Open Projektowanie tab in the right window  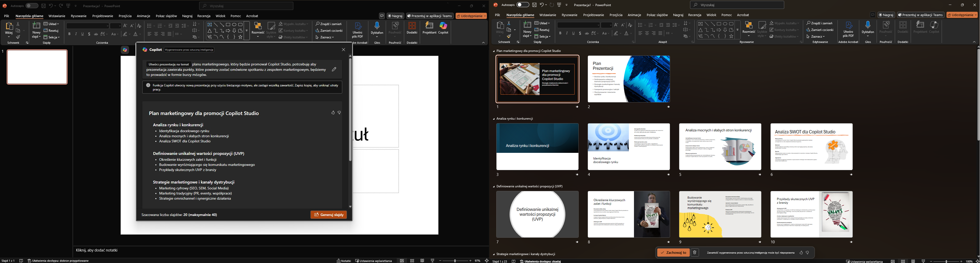pos(594,15)
